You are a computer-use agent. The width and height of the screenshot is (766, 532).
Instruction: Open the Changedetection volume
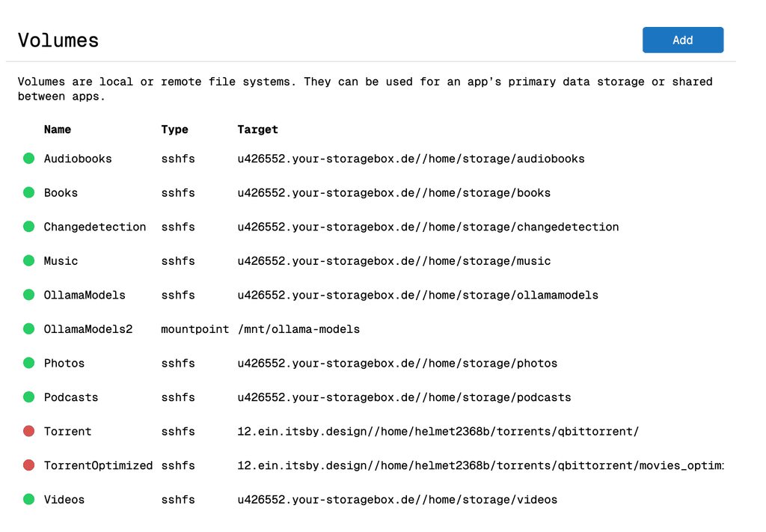click(95, 227)
